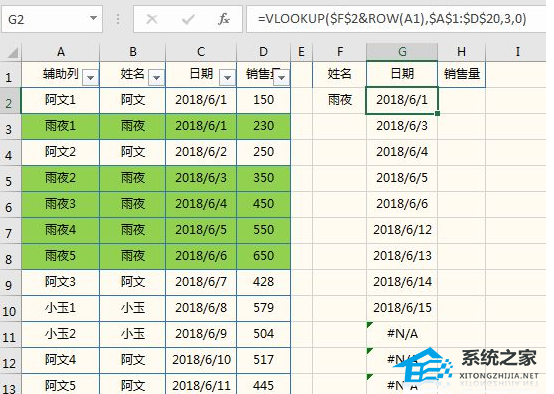This screenshot has width=554, height=394.
Task: Select row 1 header
Action: pyautogui.click(x=11, y=75)
